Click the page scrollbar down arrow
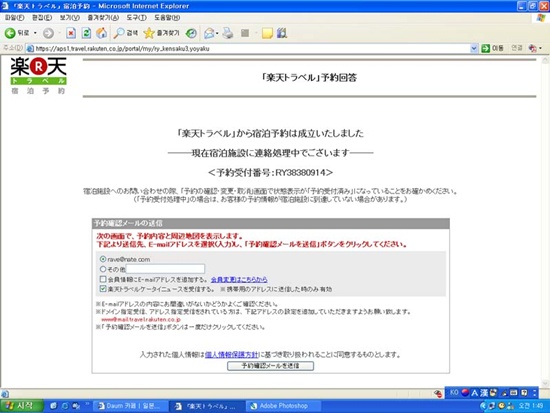 click(x=545, y=383)
